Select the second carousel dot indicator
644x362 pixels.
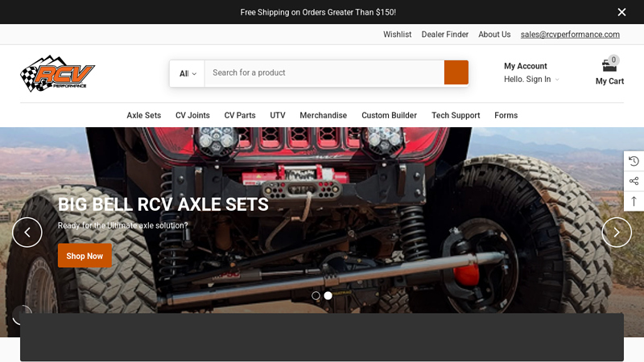(328, 295)
